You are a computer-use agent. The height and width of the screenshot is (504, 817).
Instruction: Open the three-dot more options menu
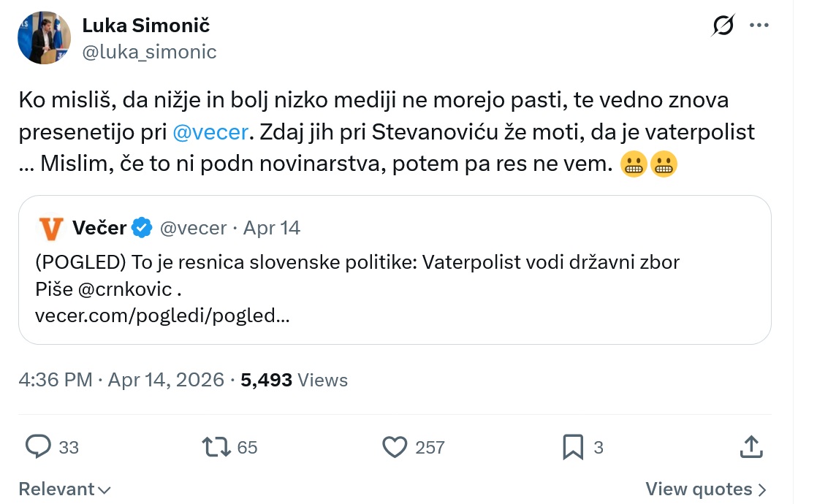pos(759,26)
